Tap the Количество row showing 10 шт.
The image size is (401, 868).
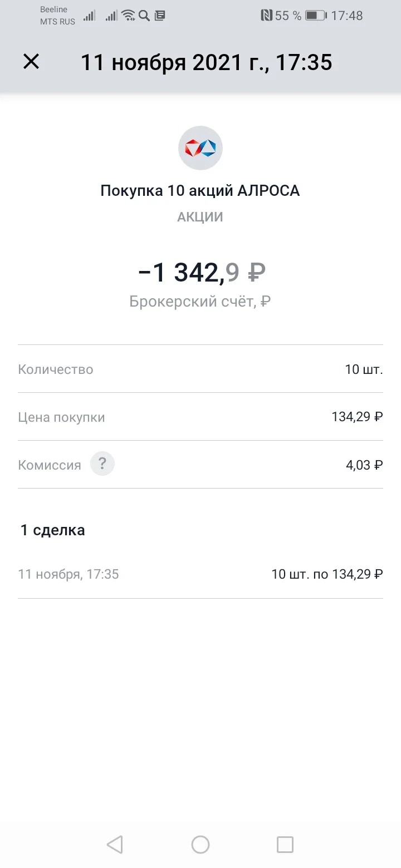pos(200,369)
